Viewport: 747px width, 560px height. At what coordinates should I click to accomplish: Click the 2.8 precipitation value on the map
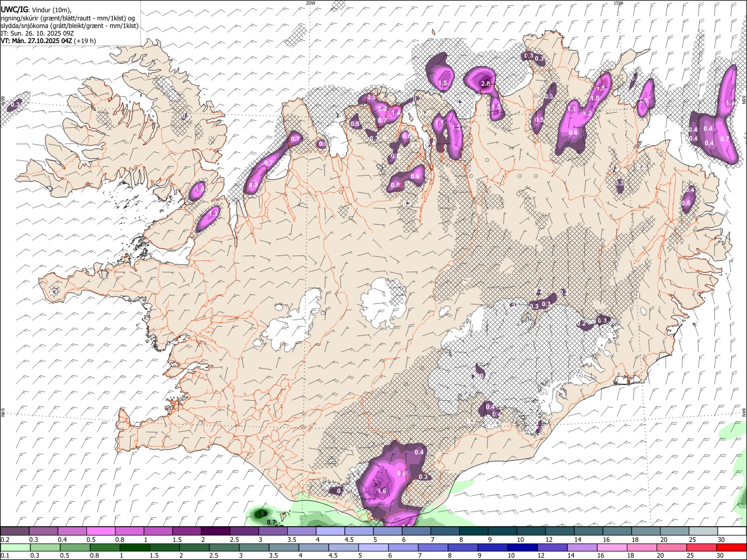(485, 84)
